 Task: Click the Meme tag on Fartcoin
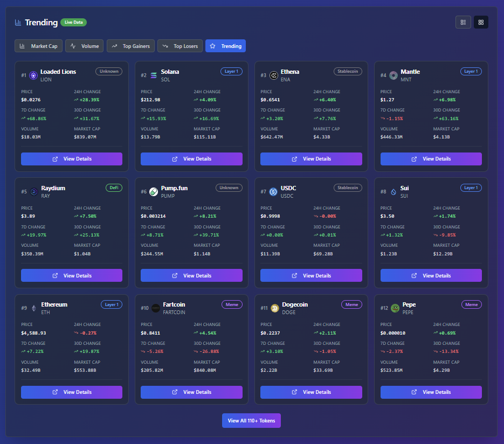232,304
